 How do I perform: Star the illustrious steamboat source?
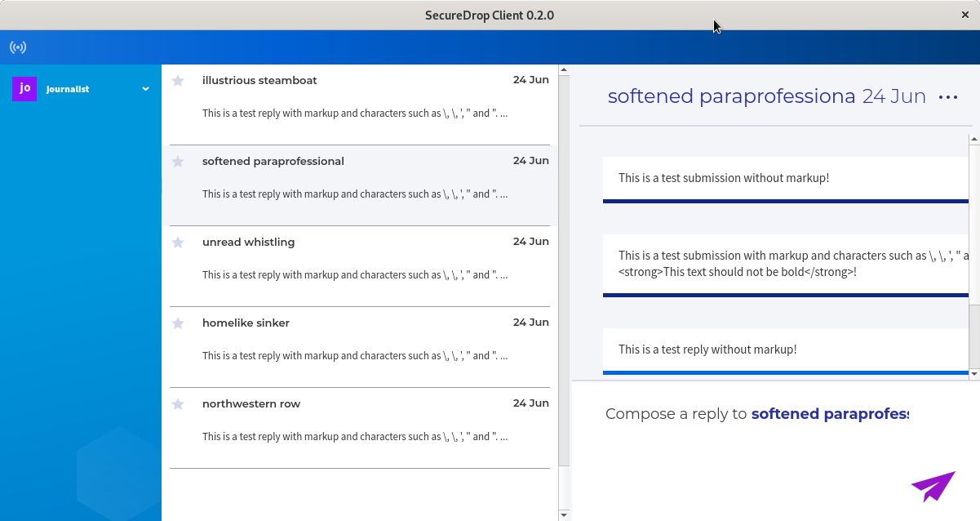point(178,80)
